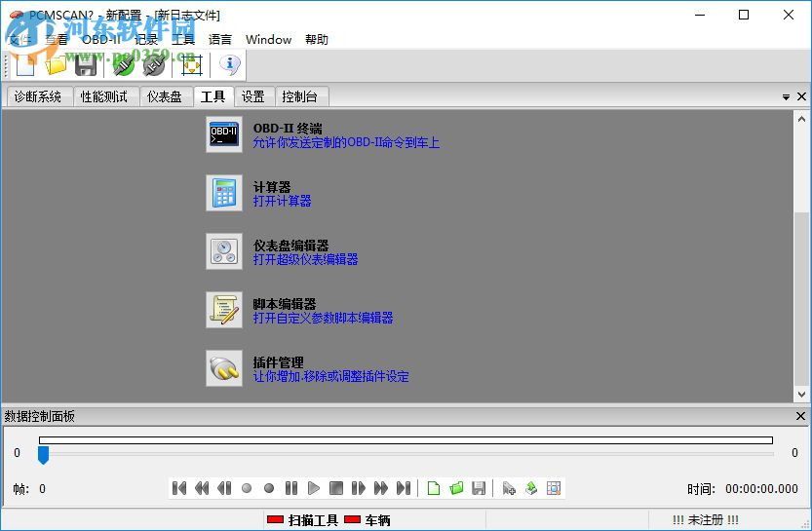Click the 打开计算器 link
The height and width of the screenshot is (531, 812).
283,201
